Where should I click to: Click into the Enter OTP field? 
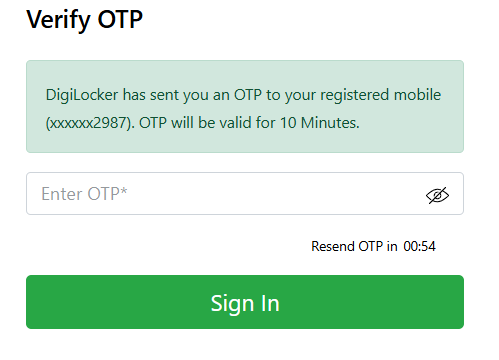(245, 194)
